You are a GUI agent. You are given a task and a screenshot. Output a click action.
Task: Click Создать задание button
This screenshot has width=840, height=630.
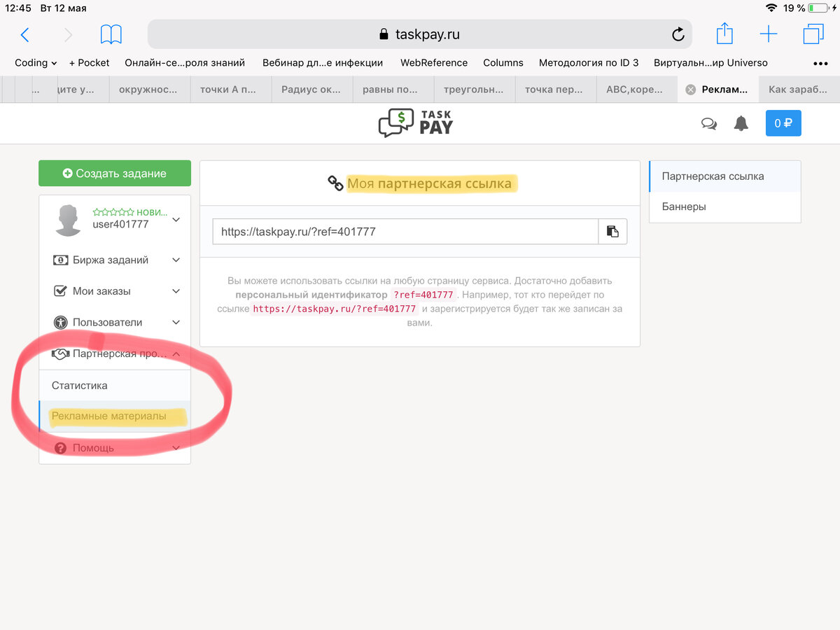tap(115, 173)
